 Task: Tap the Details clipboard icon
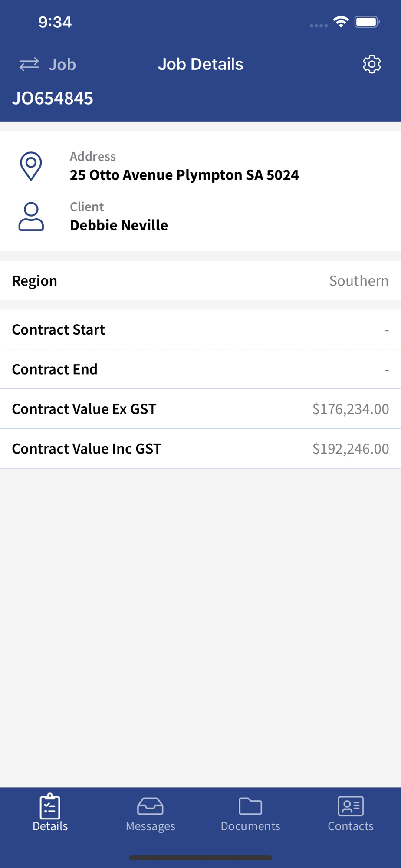click(x=50, y=806)
